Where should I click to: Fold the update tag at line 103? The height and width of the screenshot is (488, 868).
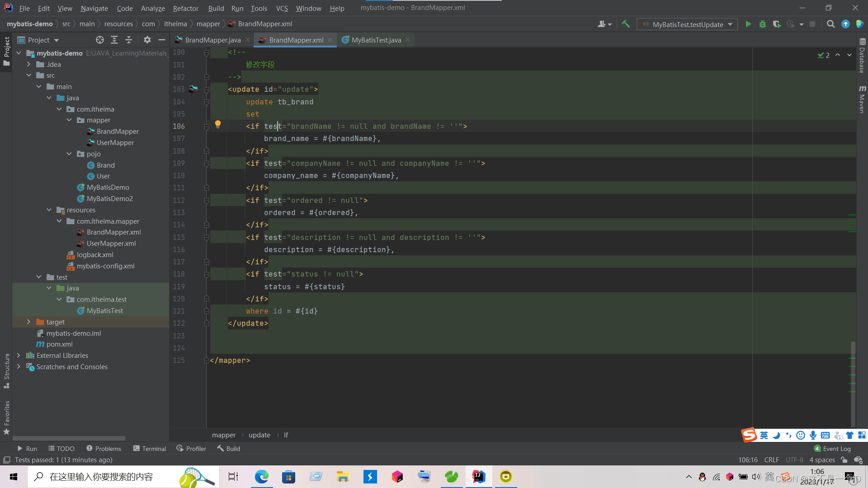(x=206, y=89)
